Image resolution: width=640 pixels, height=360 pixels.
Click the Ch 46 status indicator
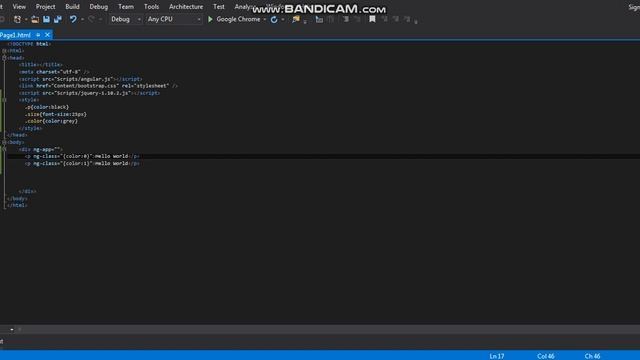tap(592, 356)
